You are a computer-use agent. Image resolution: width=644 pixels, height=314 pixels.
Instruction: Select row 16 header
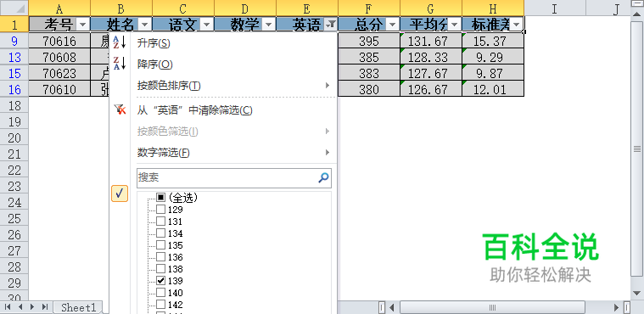coord(14,89)
